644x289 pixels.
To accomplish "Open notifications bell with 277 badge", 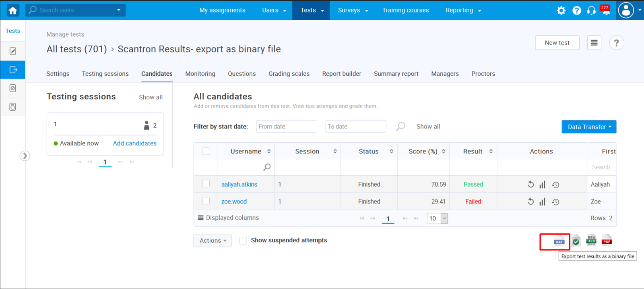I will tap(606, 10).
